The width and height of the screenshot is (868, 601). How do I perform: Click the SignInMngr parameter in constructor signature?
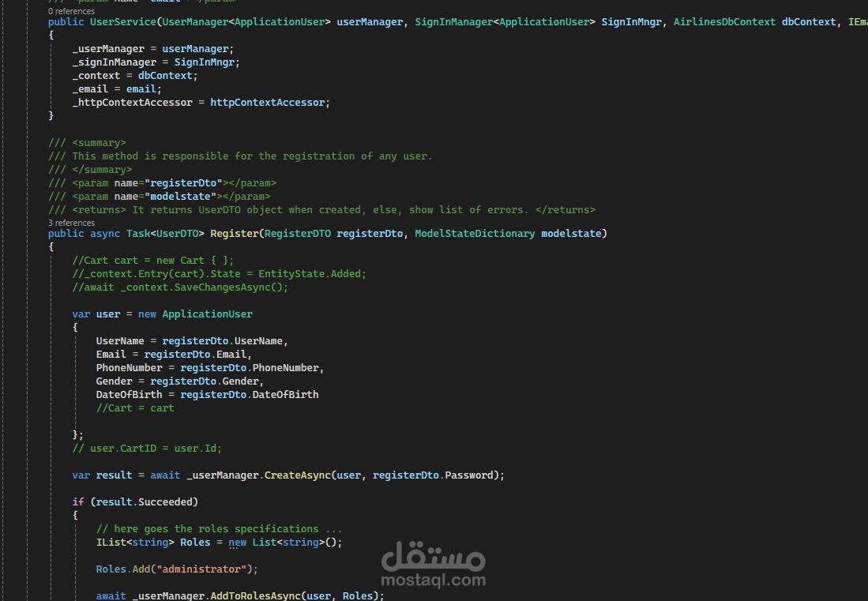tap(631, 22)
